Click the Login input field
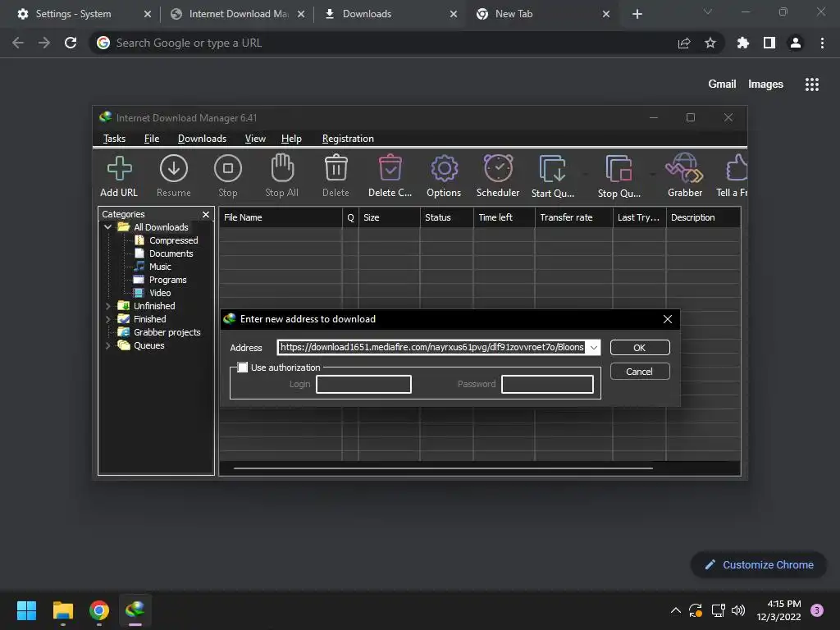Viewport: 840px width, 630px height. pyautogui.click(x=363, y=384)
